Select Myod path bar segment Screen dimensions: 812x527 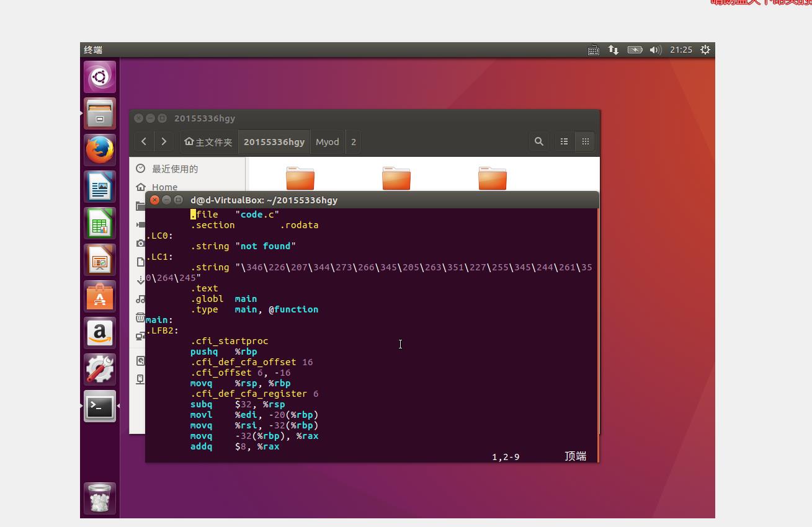[x=328, y=142]
